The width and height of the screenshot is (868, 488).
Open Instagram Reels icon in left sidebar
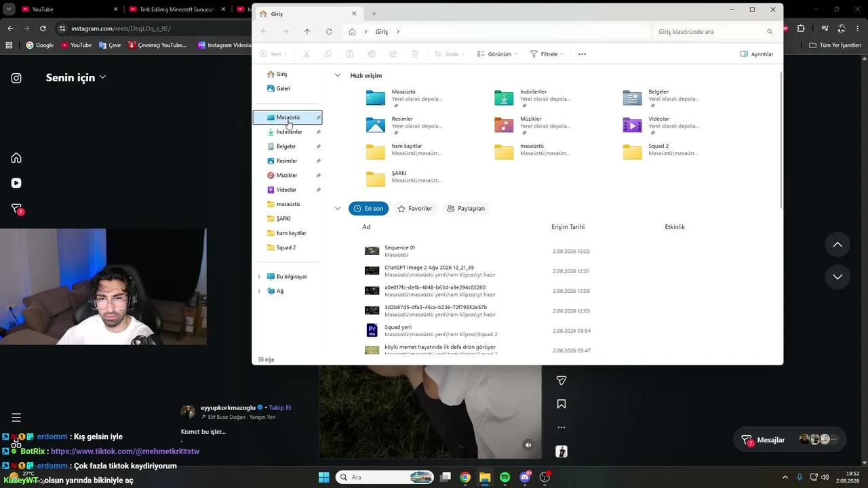[16, 183]
